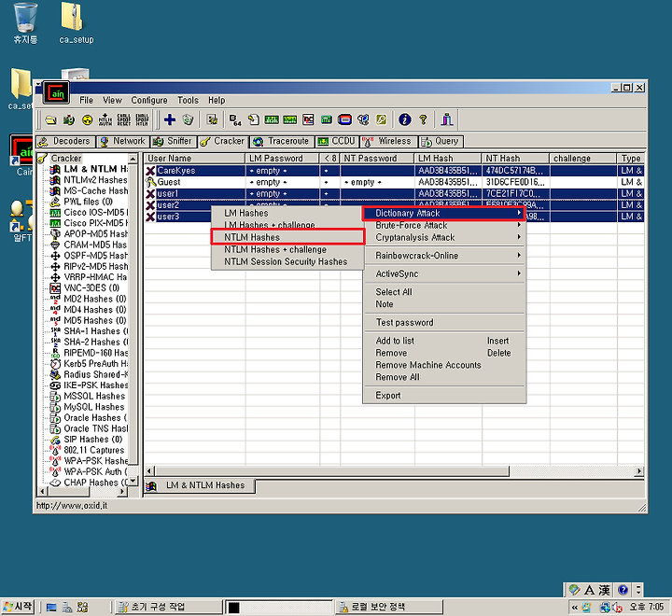Choose LM Hashes in the submenu
The image size is (672, 616).
click(x=287, y=213)
